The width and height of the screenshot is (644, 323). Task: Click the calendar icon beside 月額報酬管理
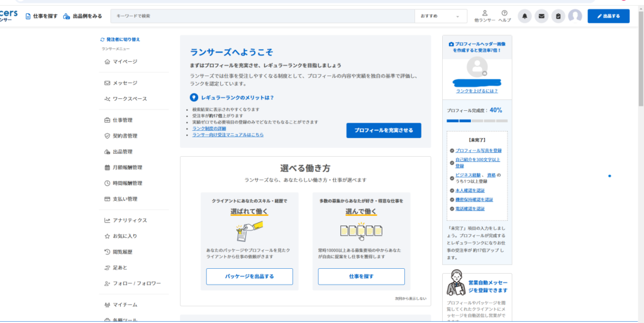pos(107,167)
